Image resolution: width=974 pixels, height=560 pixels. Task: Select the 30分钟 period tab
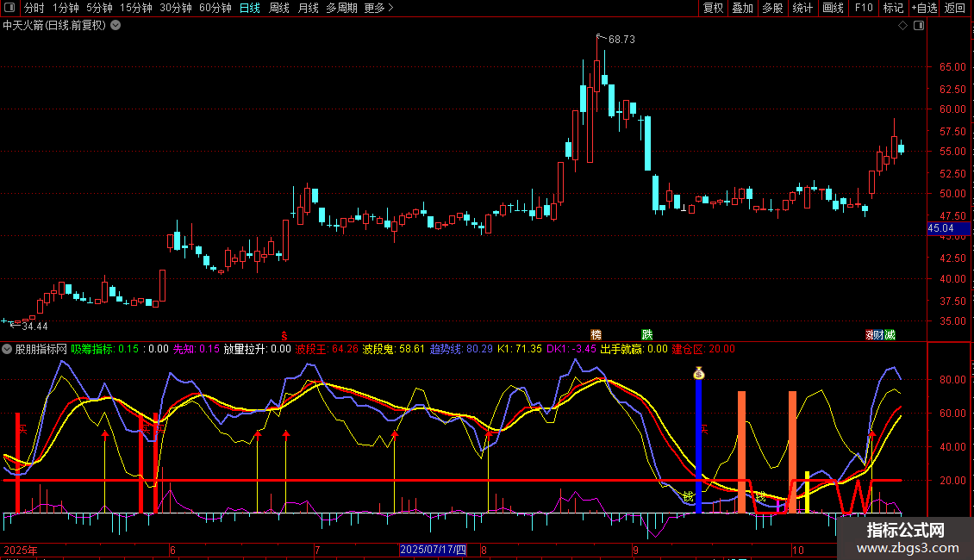(x=175, y=8)
